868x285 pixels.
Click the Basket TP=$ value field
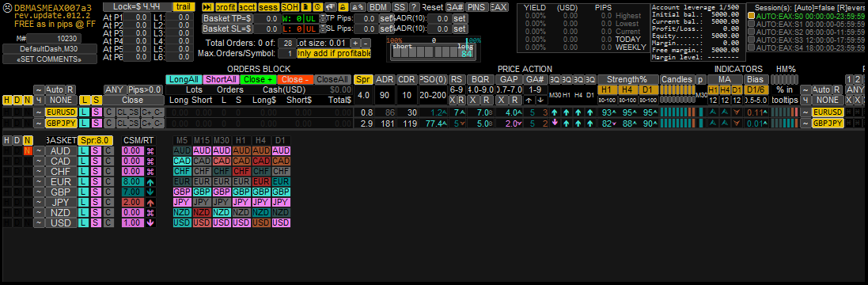click(267, 18)
